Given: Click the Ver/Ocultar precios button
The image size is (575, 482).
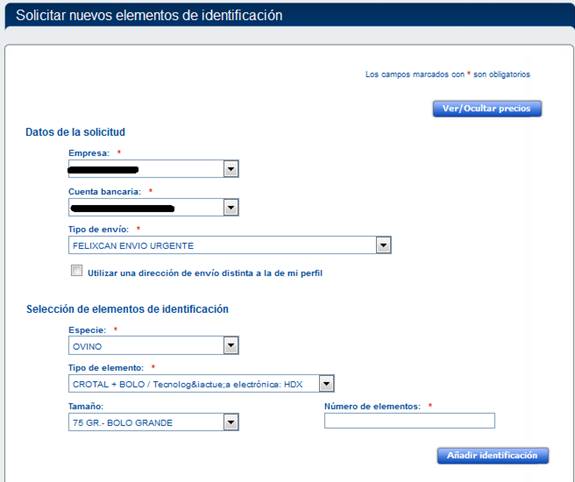Looking at the screenshot, I should point(487,109).
